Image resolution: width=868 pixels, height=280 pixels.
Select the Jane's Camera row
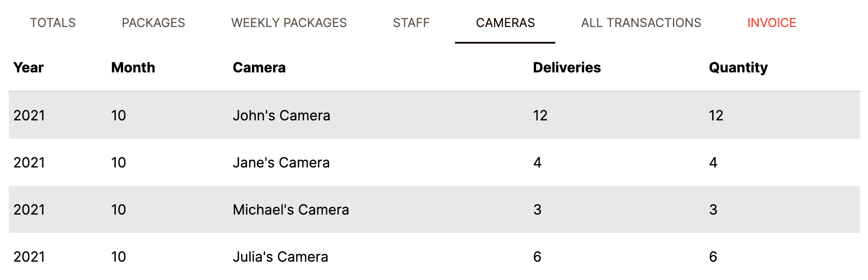point(434,162)
